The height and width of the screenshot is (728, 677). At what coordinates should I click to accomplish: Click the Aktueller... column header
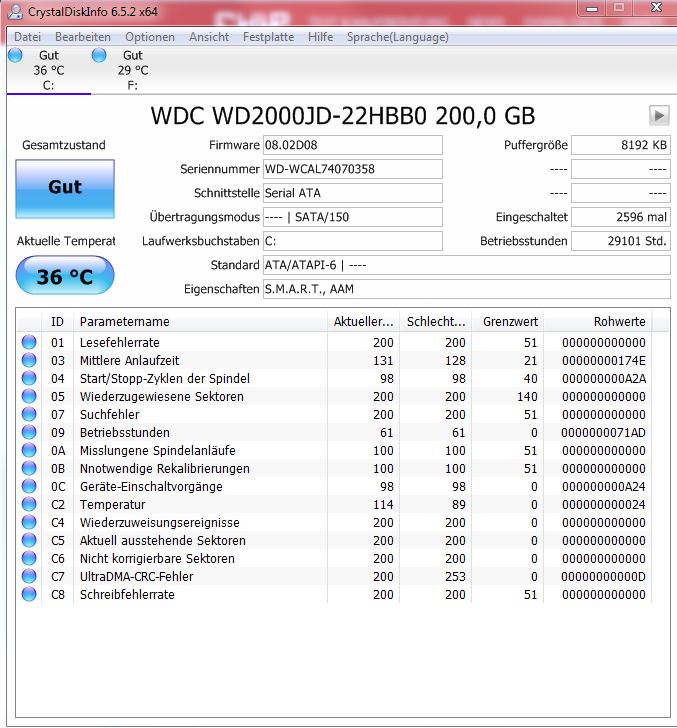pos(363,321)
